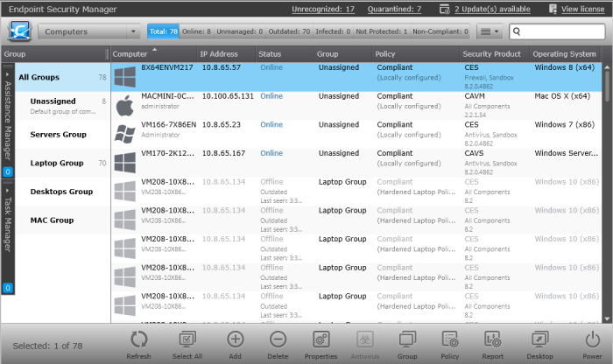Filter by Infected: 0 tab
Viewport: 613px width, 364px height.
333,31
